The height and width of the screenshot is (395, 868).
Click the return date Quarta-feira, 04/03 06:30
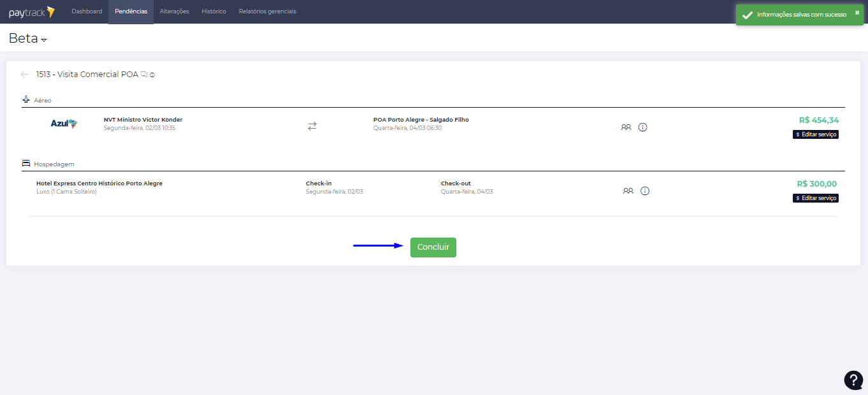tap(407, 128)
